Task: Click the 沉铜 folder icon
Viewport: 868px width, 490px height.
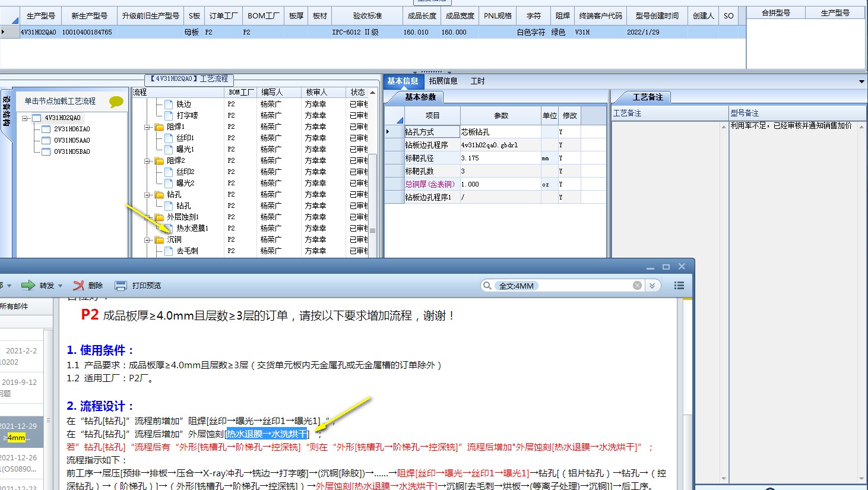Action: pos(159,240)
